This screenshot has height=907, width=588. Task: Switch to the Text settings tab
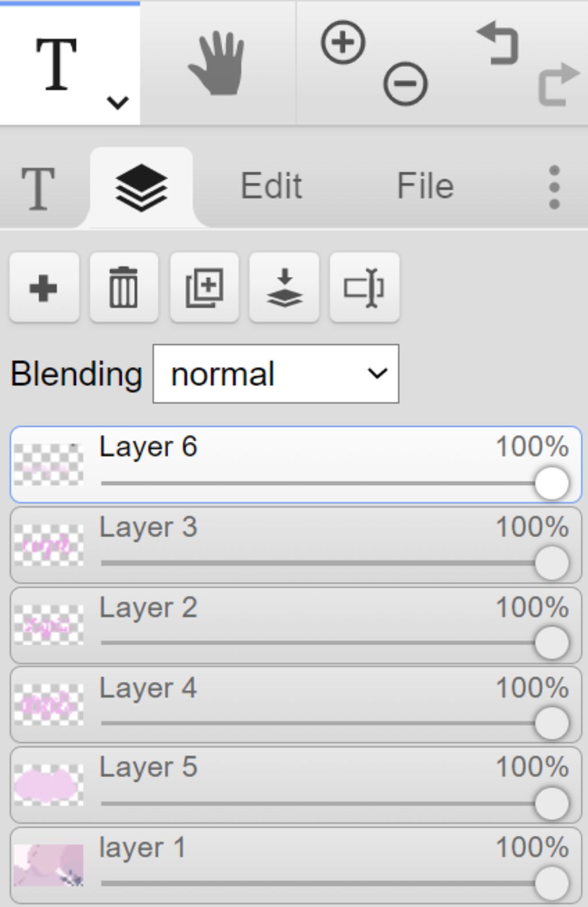(x=38, y=188)
